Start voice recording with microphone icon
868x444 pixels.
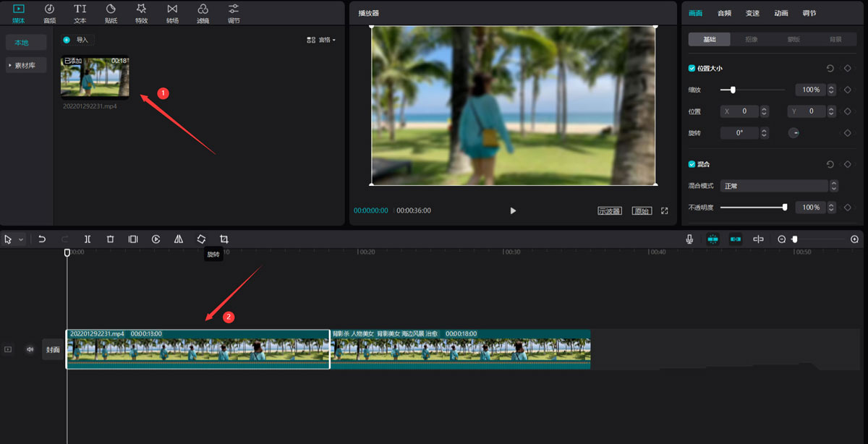point(690,239)
